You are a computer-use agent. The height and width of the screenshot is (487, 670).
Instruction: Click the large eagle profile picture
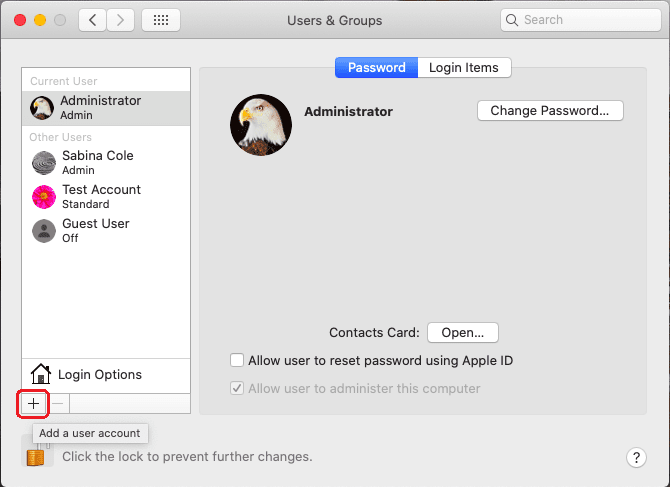pos(261,125)
